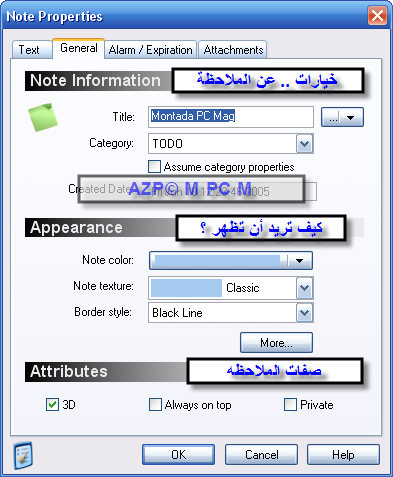Click the notepad icon beside OK button

[23, 455]
